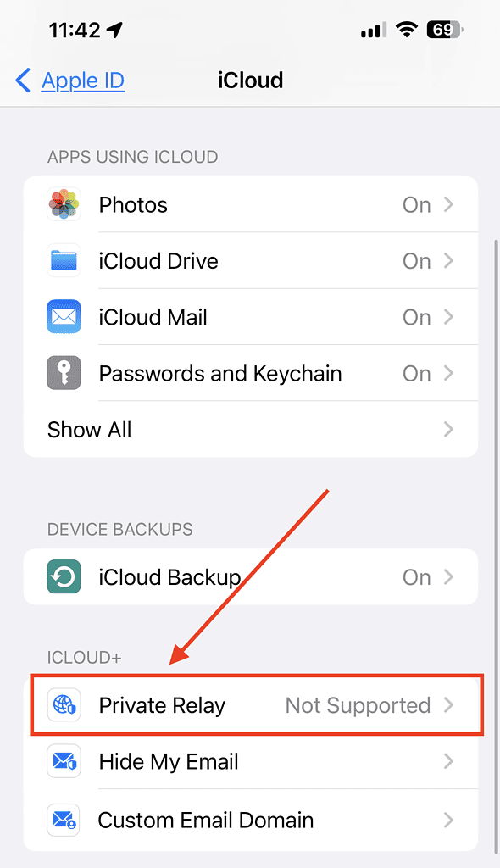Image resolution: width=500 pixels, height=868 pixels.
Task: Go back to Apple ID
Action: pos(82,81)
